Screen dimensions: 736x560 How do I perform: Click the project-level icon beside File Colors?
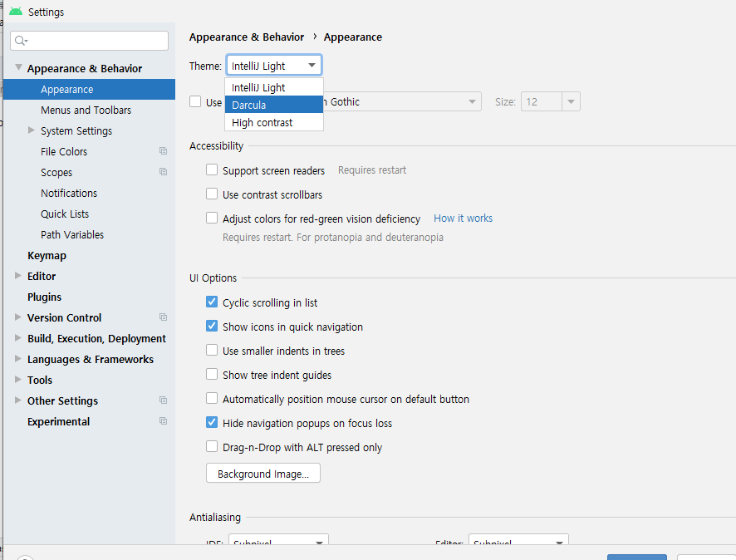(163, 151)
